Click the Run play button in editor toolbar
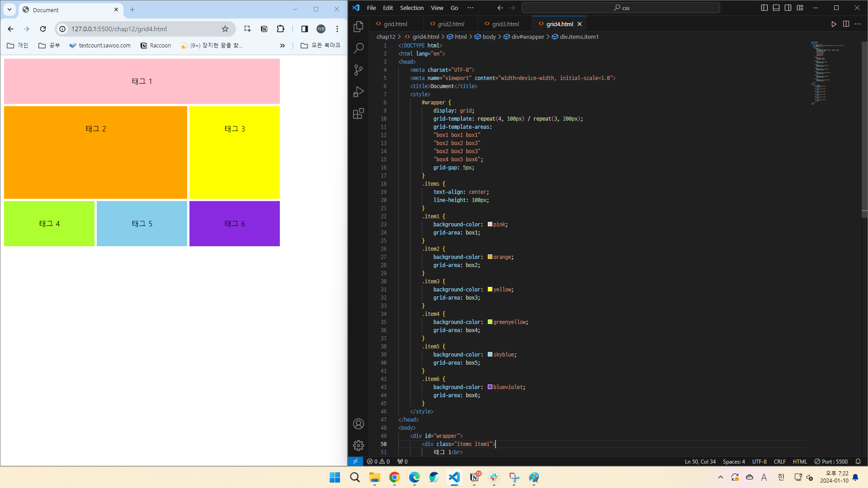The image size is (868, 488). [834, 24]
